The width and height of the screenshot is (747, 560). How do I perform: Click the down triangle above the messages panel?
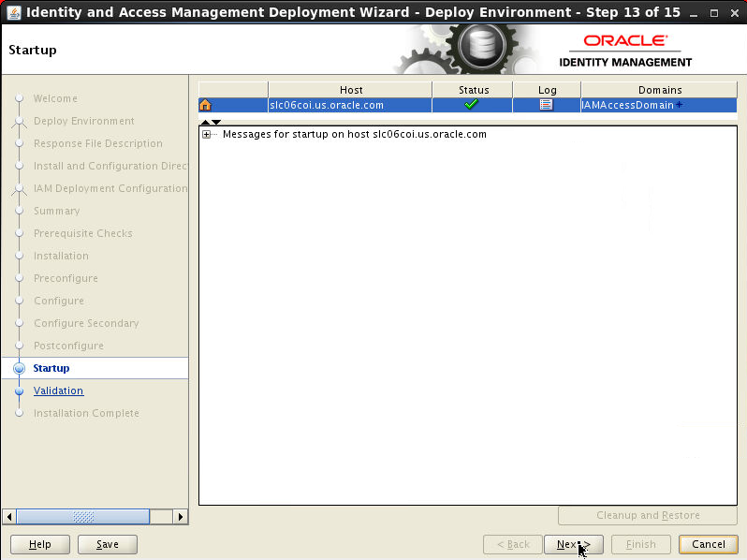pos(216,122)
